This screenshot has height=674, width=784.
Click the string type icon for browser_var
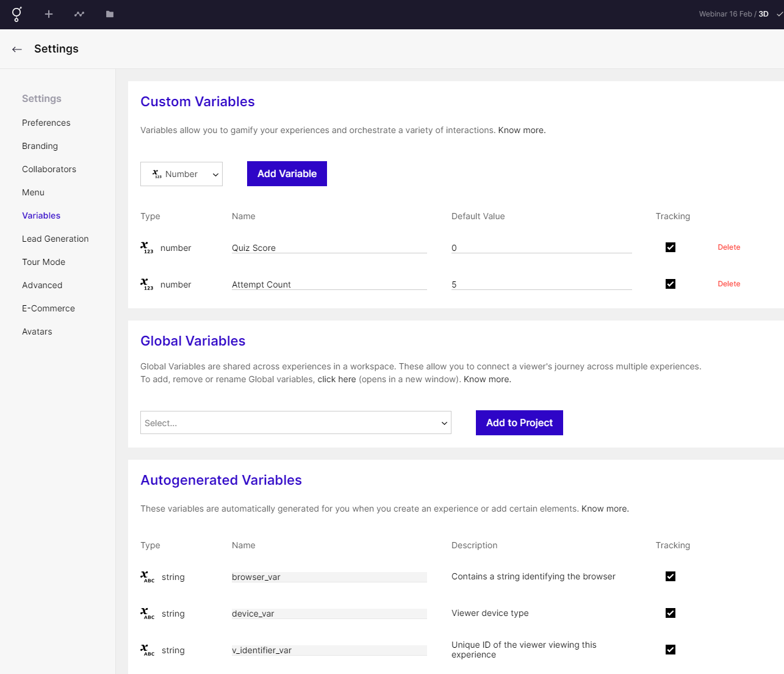click(x=147, y=577)
